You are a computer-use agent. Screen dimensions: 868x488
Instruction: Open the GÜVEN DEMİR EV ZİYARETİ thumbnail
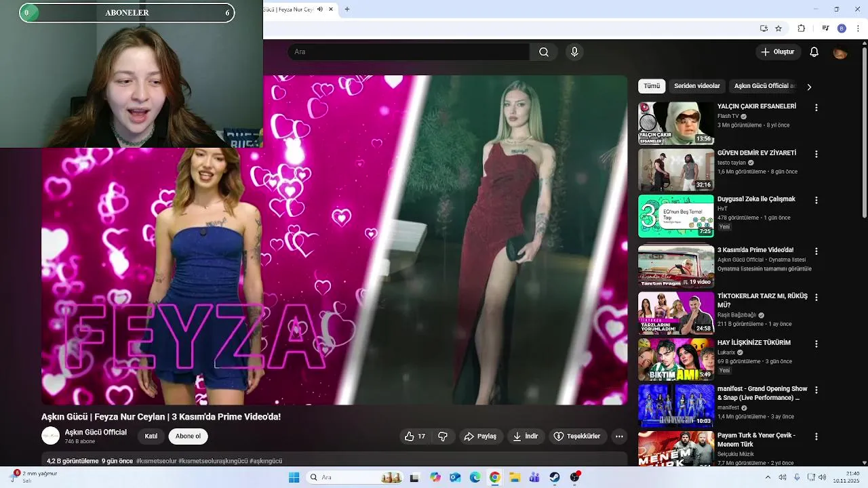[x=676, y=169]
